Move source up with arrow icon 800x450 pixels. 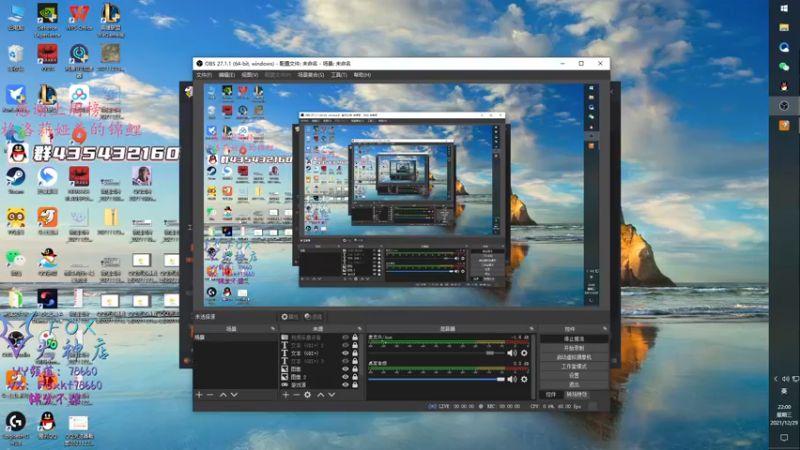[x=320, y=394]
